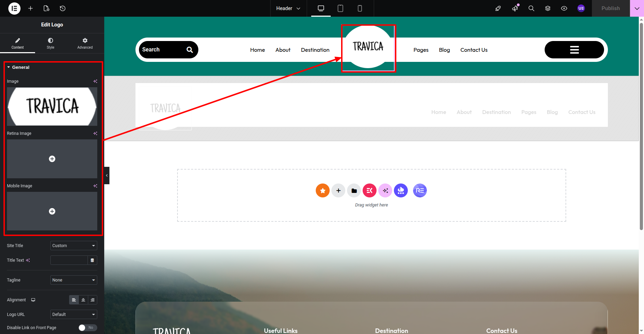
Task: Click the Publish button
Action: pyautogui.click(x=610, y=8)
